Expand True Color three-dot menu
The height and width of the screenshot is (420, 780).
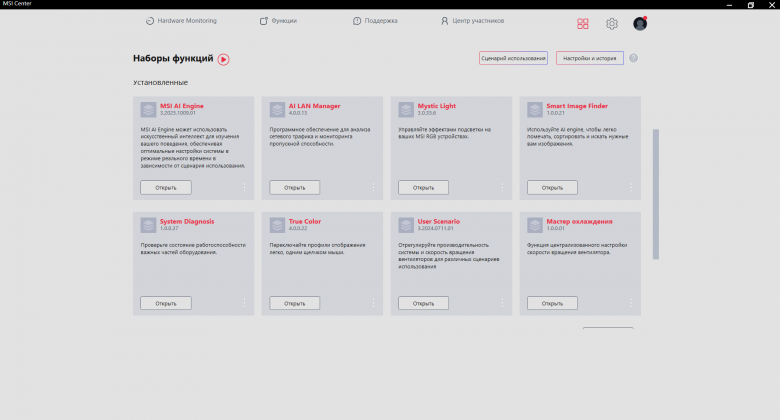tap(373, 303)
